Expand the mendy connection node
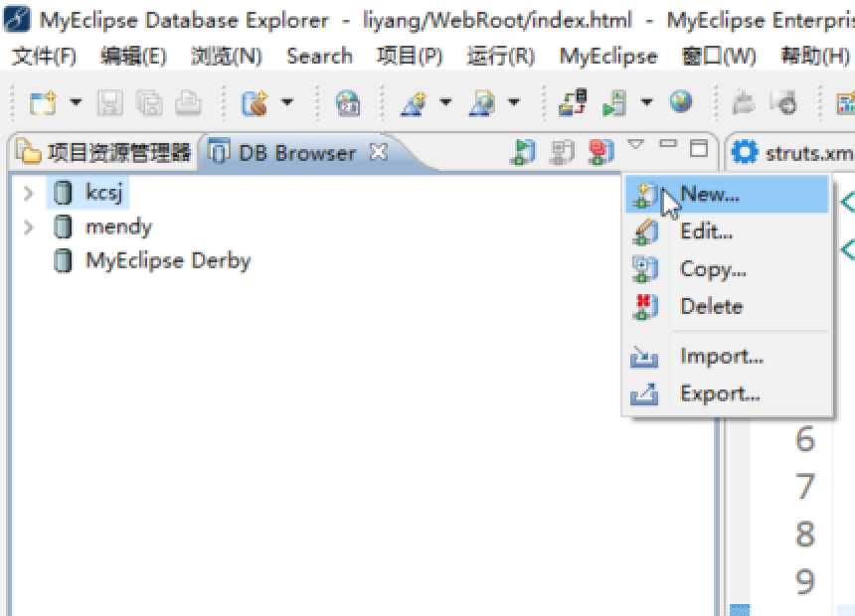855x616 pixels. (29, 227)
